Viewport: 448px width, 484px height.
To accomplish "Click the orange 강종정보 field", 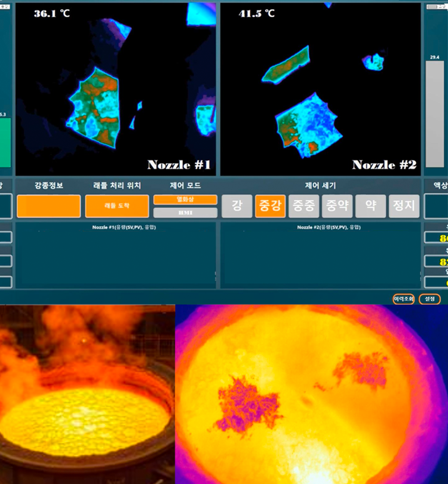I will coord(48,206).
